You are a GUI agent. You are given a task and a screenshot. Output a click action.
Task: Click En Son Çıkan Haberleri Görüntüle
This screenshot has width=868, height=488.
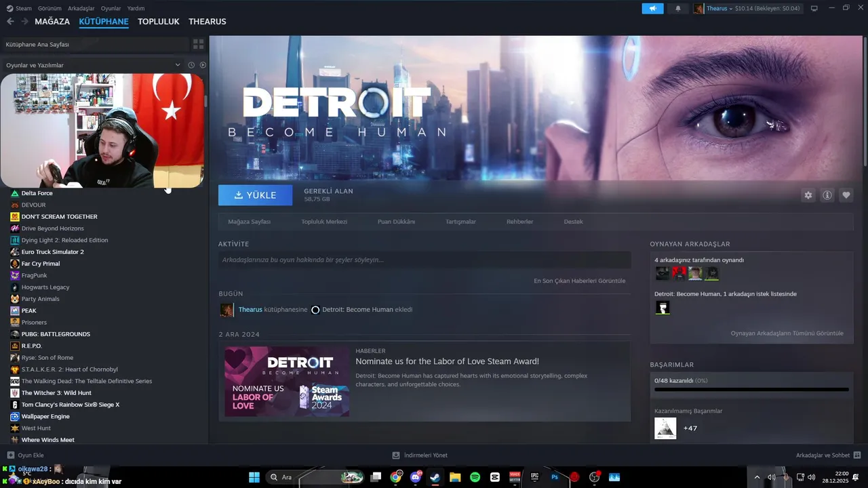click(x=580, y=281)
